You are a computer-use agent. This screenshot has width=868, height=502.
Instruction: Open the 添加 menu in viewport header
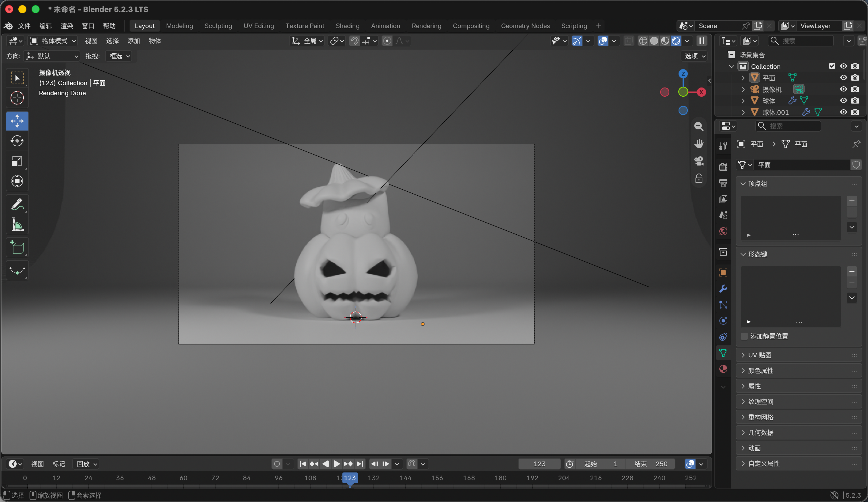[x=133, y=41]
